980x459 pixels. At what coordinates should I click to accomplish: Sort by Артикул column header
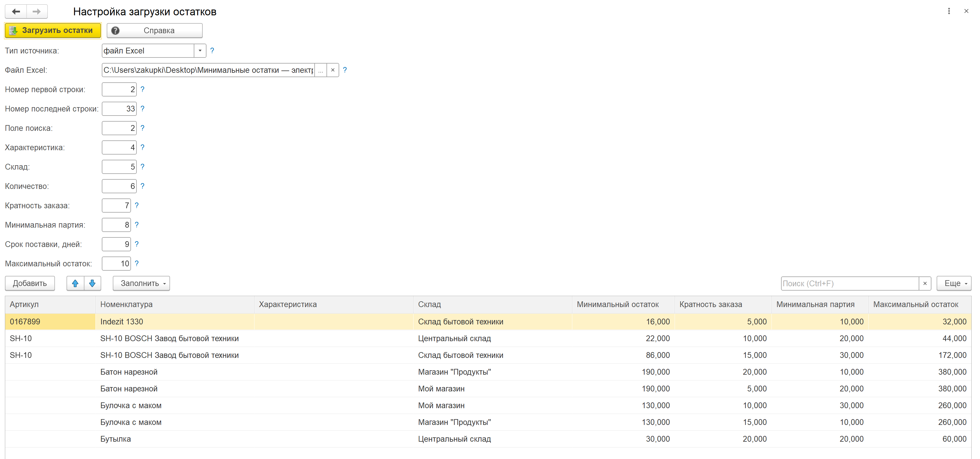(x=50, y=304)
